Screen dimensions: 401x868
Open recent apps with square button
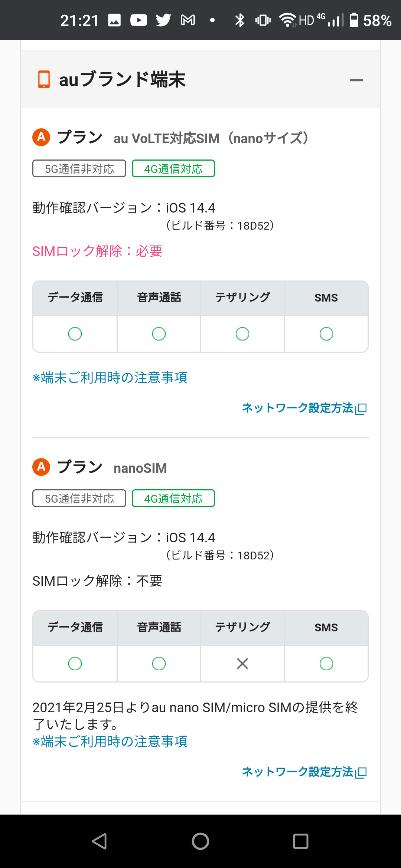(300, 841)
